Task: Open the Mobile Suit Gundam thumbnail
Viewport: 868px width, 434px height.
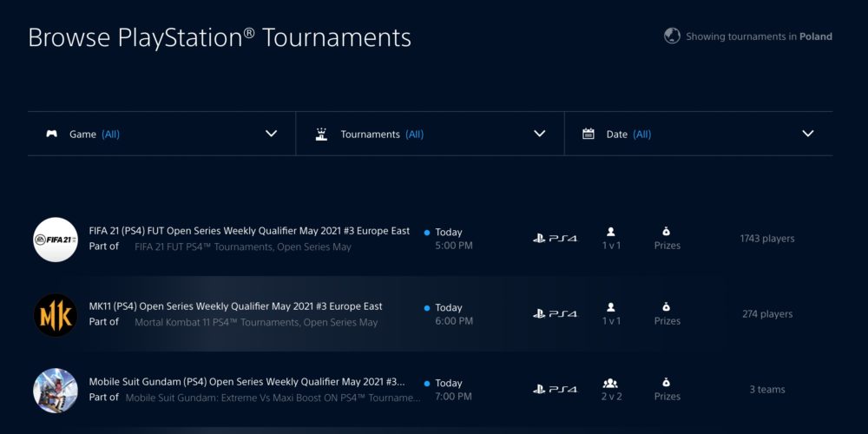Action: 56,391
